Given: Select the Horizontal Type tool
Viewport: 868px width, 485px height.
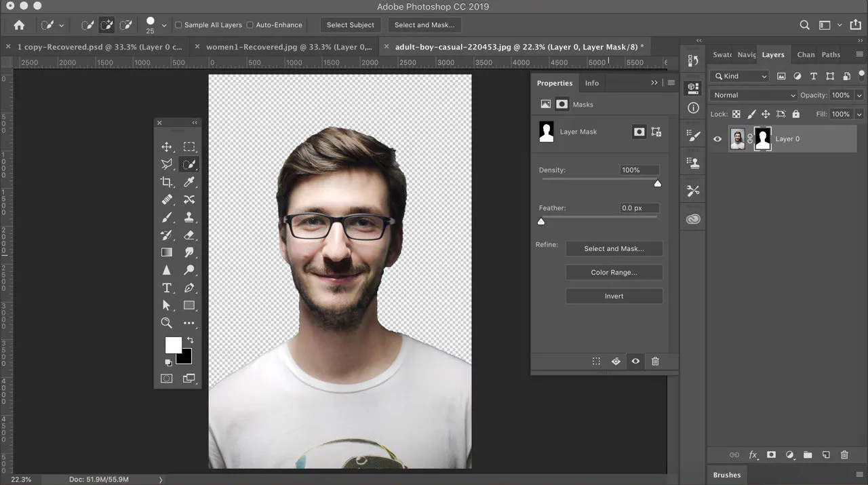Looking at the screenshot, I should (166, 288).
